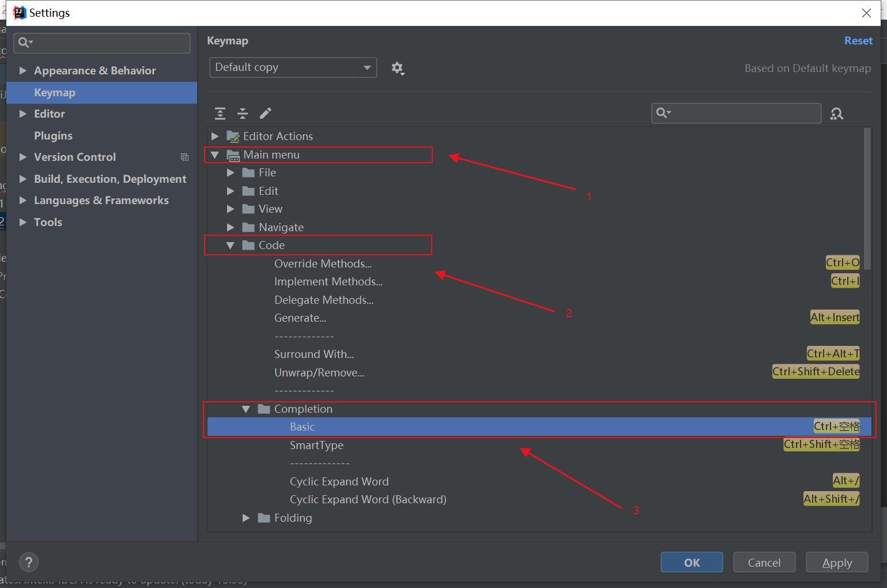Image resolution: width=887 pixels, height=588 pixels.
Task: Expand the Folding folder node
Action: (x=246, y=518)
